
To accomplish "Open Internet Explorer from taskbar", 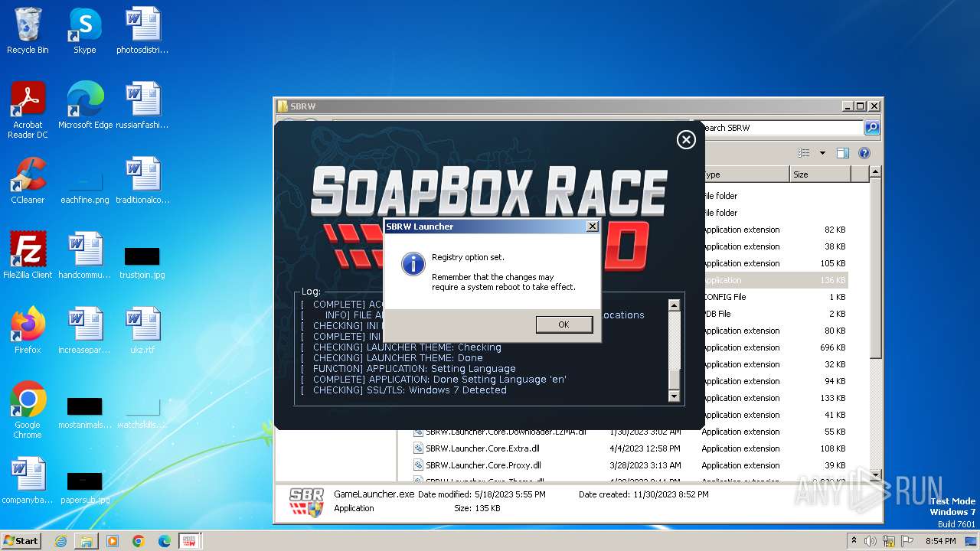I will pyautogui.click(x=60, y=541).
